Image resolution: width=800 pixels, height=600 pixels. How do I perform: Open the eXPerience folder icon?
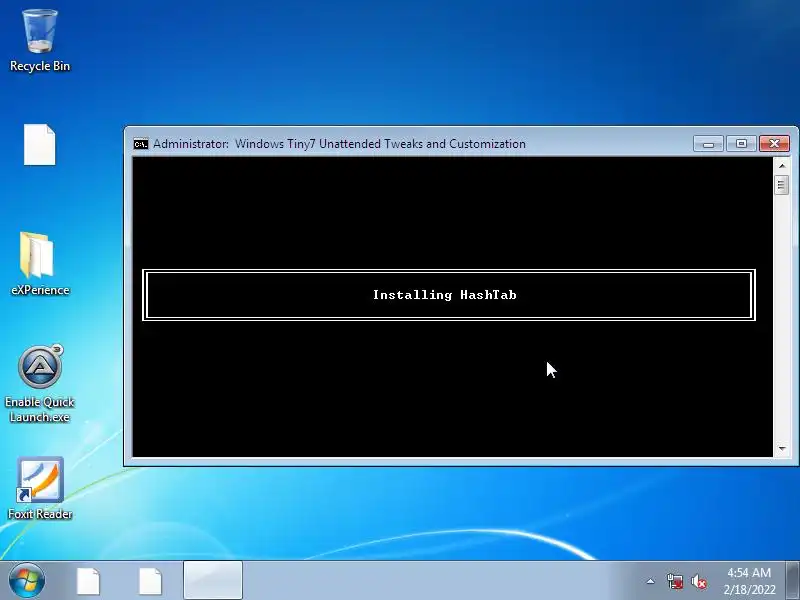pyautogui.click(x=40, y=264)
